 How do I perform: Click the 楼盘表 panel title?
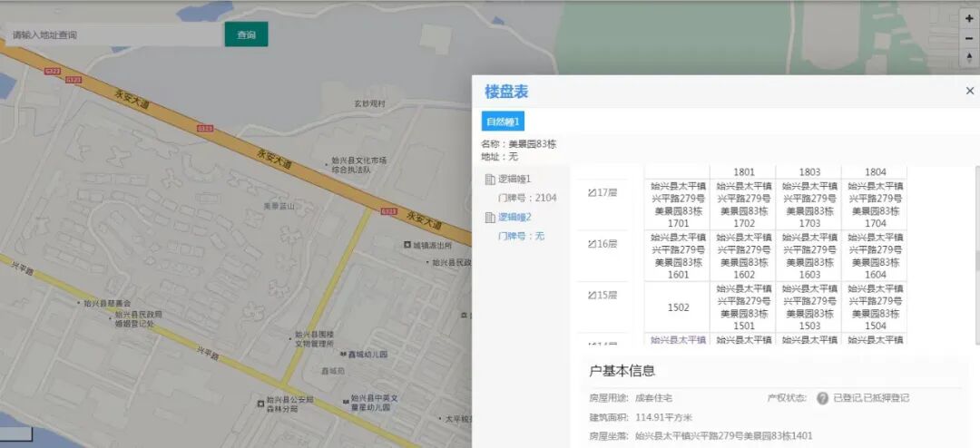(506, 92)
